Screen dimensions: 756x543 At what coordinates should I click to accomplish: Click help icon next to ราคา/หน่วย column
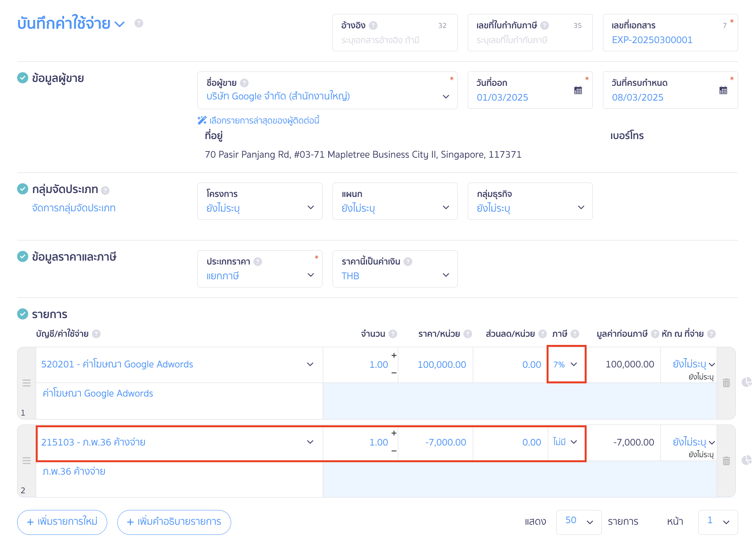point(468,334)
